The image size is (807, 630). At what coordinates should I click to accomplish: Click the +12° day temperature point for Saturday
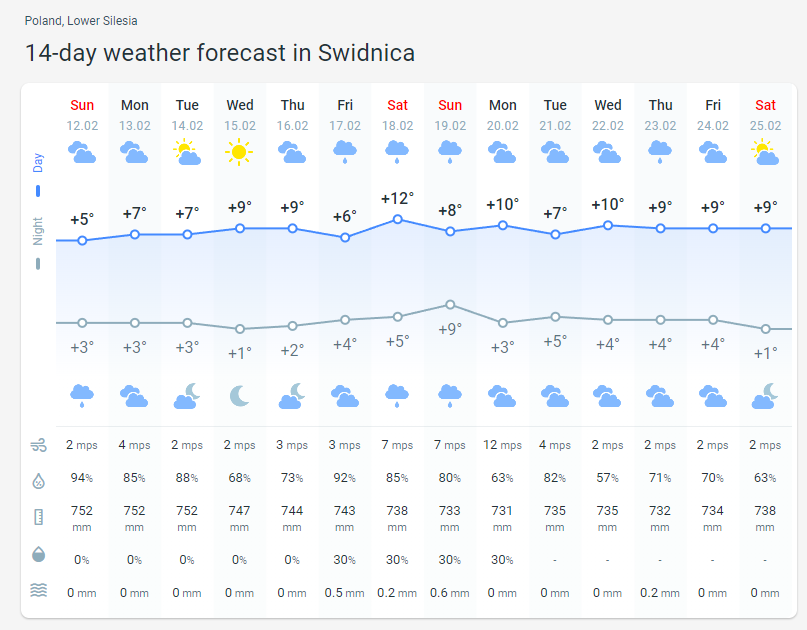pyautogui.click(x=397, y=219)
